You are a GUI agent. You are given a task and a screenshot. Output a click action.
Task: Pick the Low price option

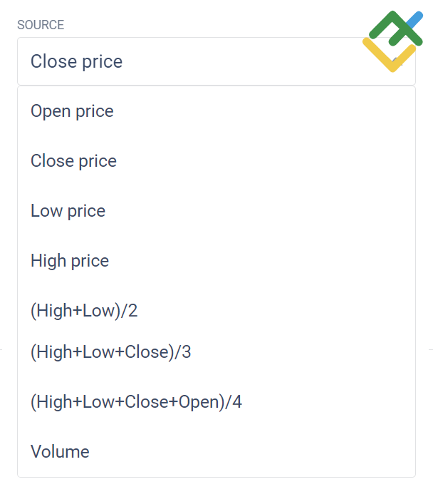[216, 211]
